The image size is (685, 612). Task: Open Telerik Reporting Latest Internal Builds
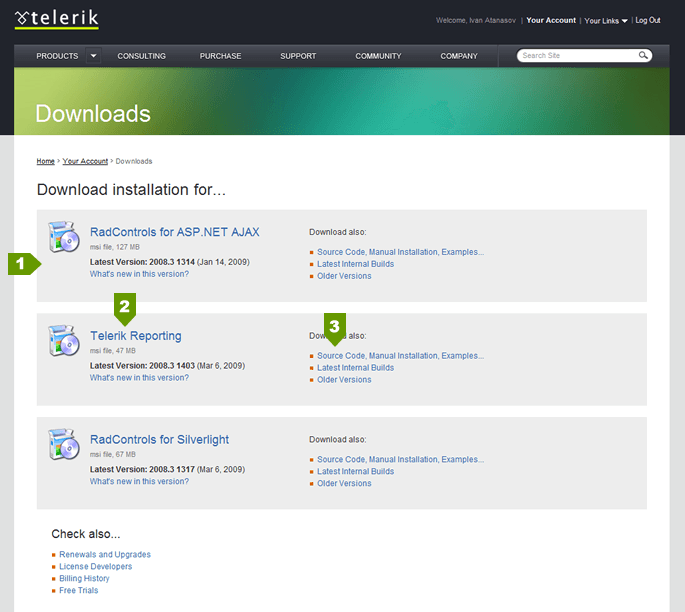click(x=356, y=368)
